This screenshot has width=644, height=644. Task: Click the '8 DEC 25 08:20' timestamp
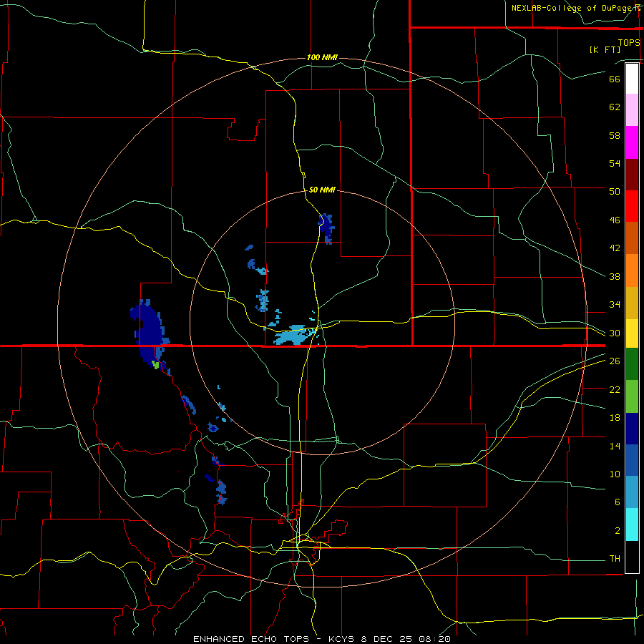(406, 639)
